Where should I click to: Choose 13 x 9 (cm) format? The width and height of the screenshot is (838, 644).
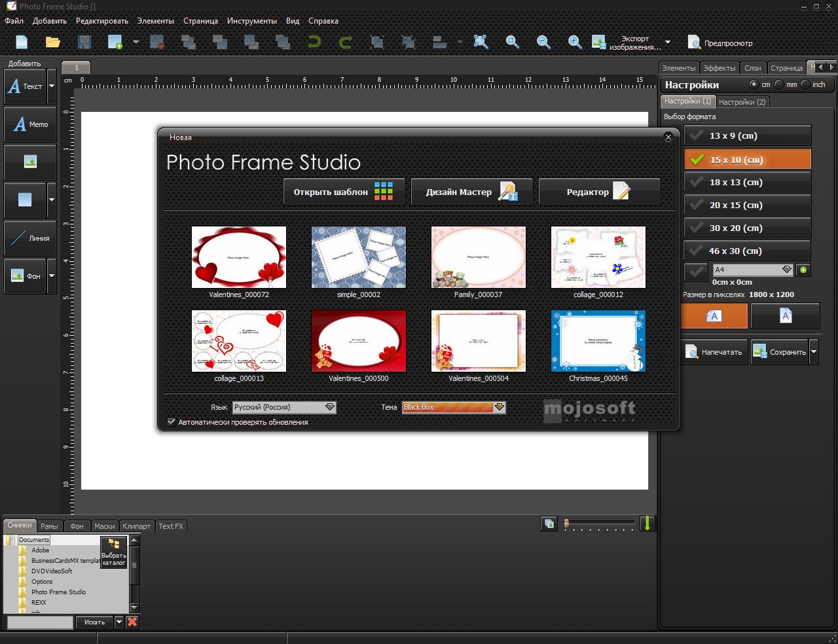pyautogui.click(x=747, y=135)
